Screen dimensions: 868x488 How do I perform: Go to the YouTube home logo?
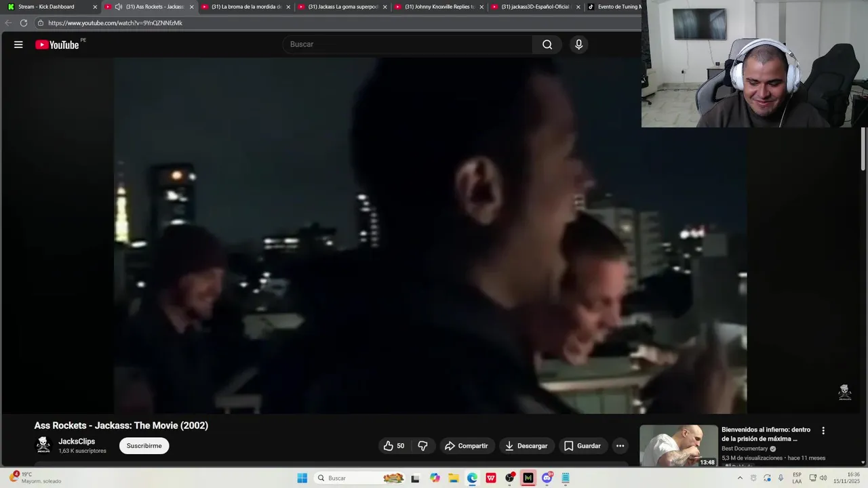point(58,45)
